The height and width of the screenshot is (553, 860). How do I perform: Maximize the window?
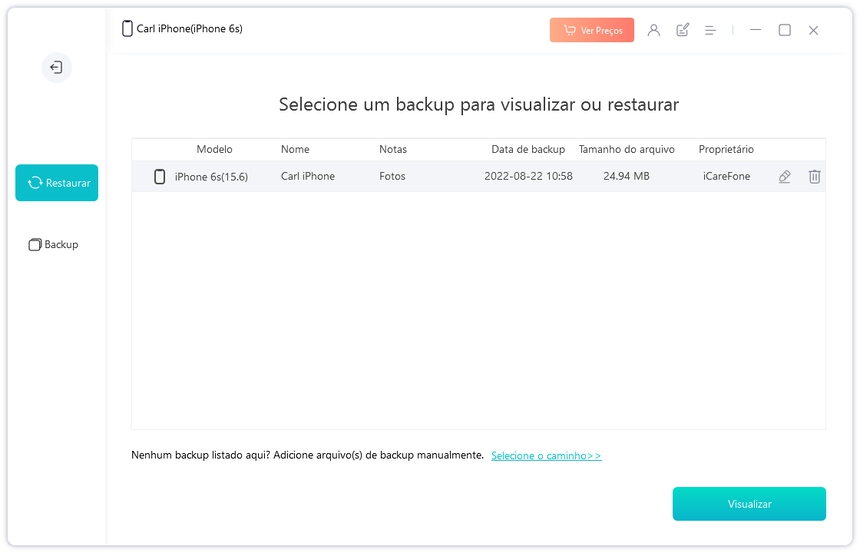click(x=785, y=30)
